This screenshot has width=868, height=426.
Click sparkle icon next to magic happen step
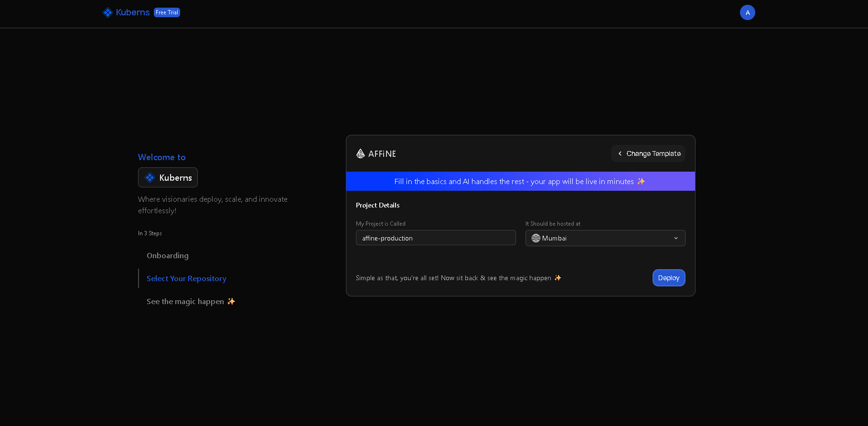(231, 301)
